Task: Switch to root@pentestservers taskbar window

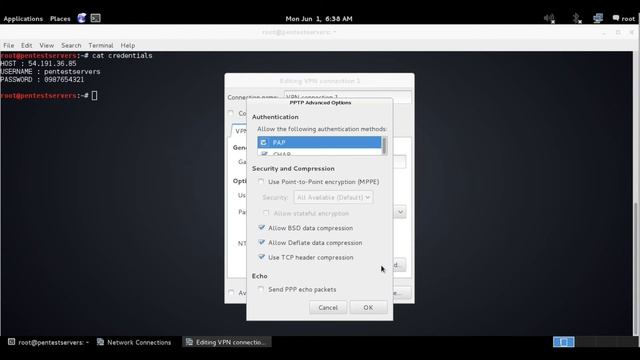Action: point(49,342)
